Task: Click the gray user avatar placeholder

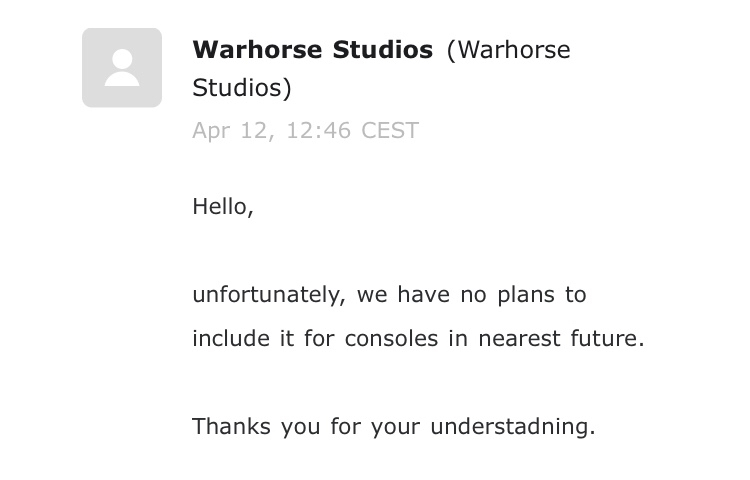Action: click(x=122, y=67)
